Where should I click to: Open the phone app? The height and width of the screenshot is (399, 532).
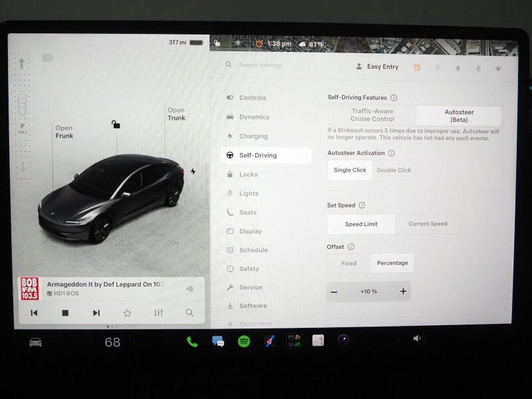(192, 342)
